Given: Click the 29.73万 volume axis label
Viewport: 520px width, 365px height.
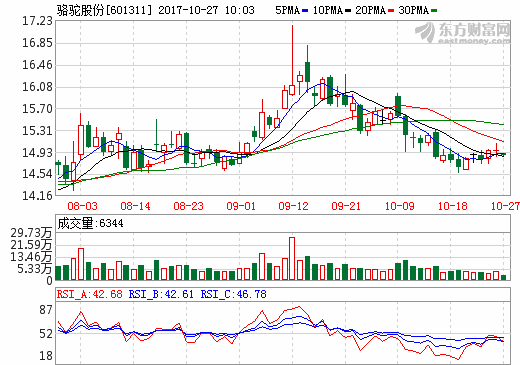Looking at the screenshot, I should click(x=31, y=233).
